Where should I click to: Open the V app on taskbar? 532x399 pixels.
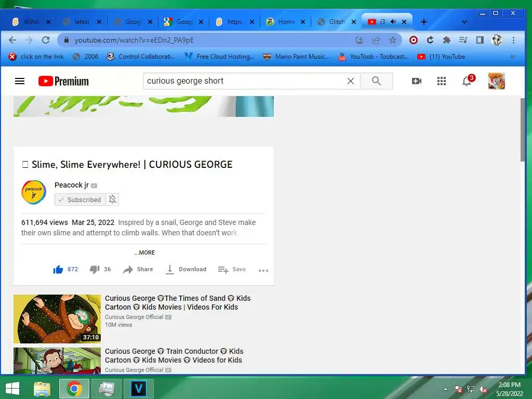[x=138, y=389]
